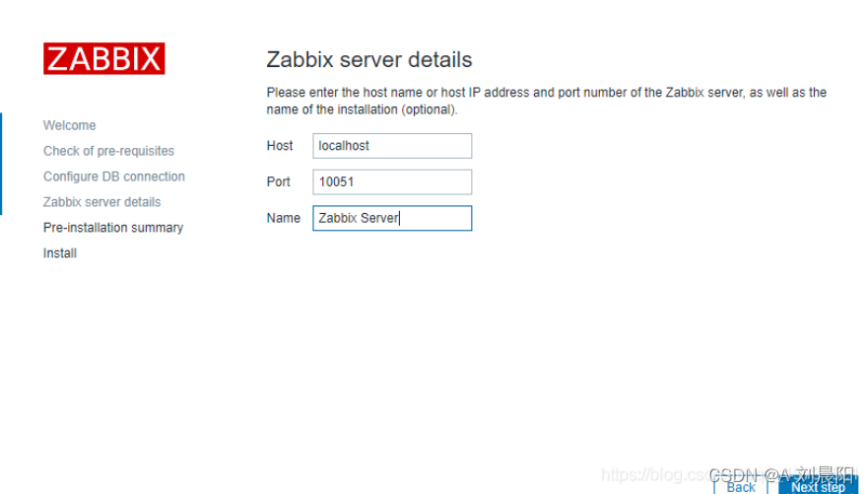This screenshot has height=494, width=868.
Task: Jump to Pre-installation summary step
Action: tap(113, 228)
